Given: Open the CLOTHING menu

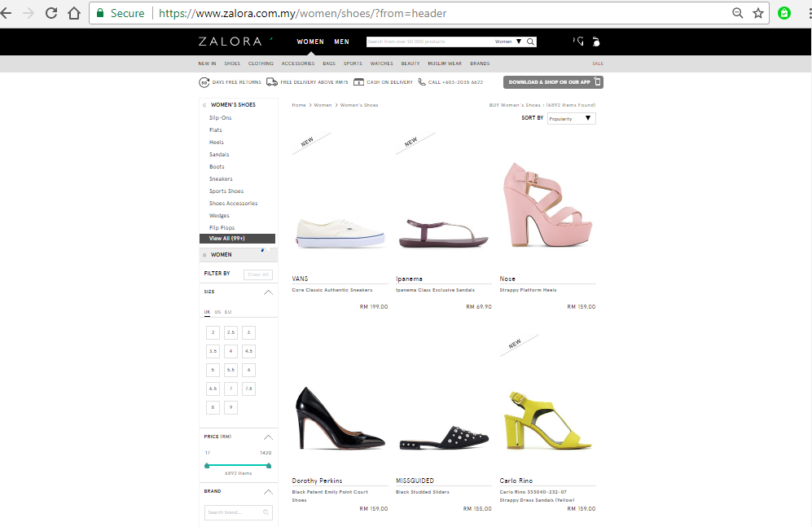Looking at the screenshot, I should (261, 64).
